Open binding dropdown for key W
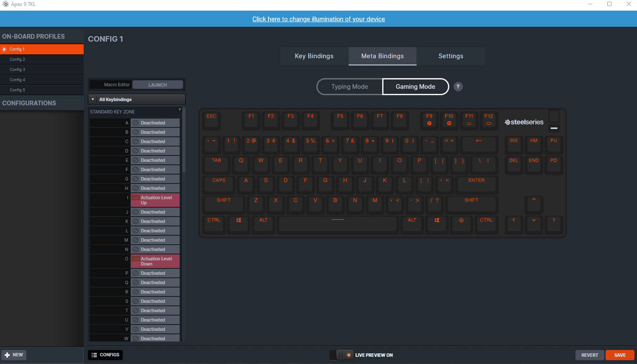 click(x=155, y=339)
